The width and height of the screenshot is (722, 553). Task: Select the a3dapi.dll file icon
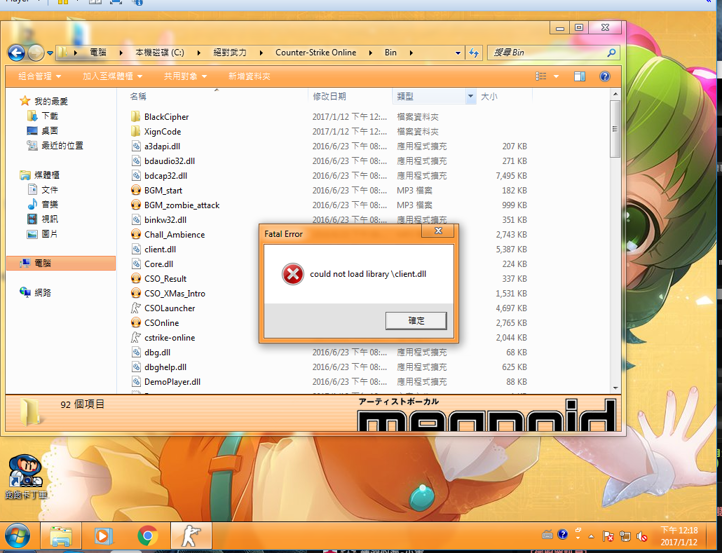pos(136,146)
